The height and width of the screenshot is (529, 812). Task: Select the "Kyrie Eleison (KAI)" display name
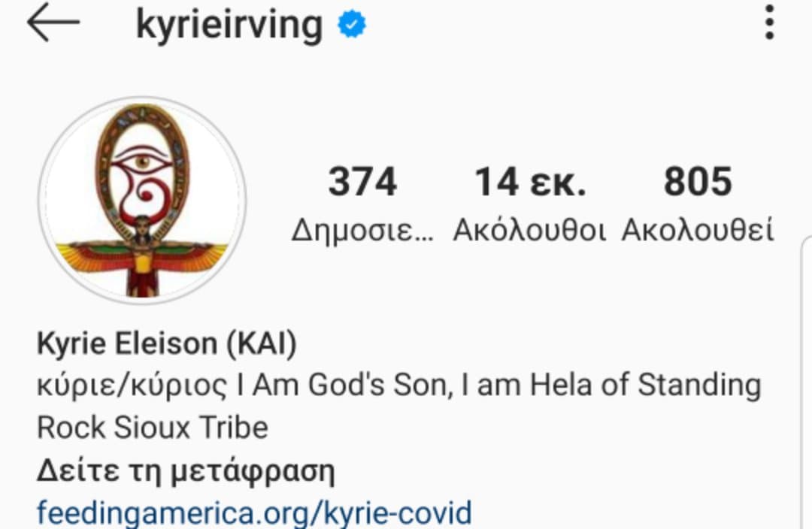[167, 343]
